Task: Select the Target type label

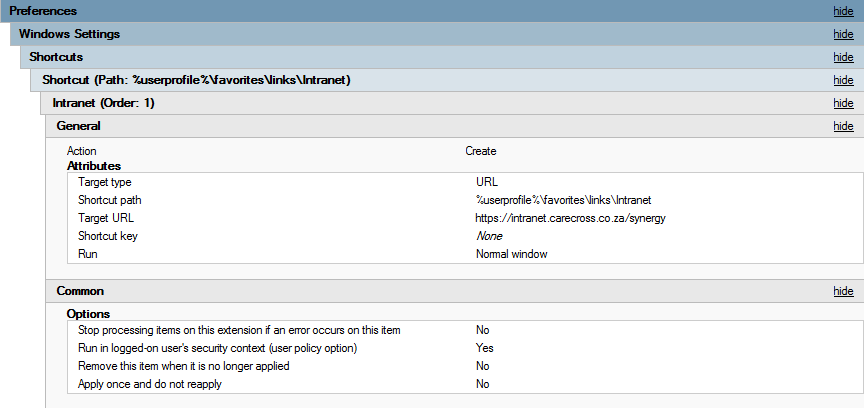Action: coord(105,182)
